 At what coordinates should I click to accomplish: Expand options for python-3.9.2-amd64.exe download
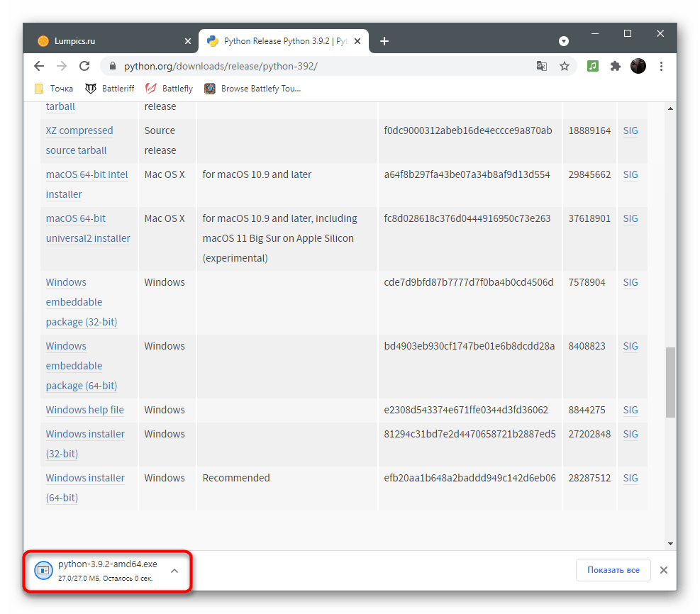click(174, 570)
